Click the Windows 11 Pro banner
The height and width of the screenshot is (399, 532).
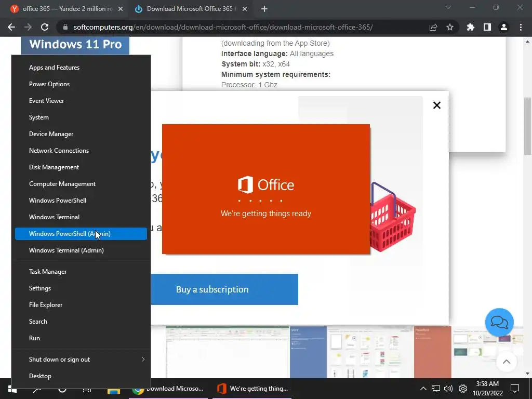pyautogui.click(x=75, y=45)
